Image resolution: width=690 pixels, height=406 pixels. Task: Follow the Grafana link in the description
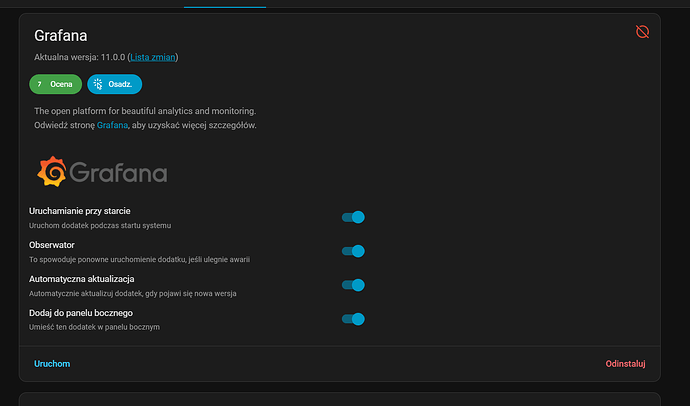[112, 125]
